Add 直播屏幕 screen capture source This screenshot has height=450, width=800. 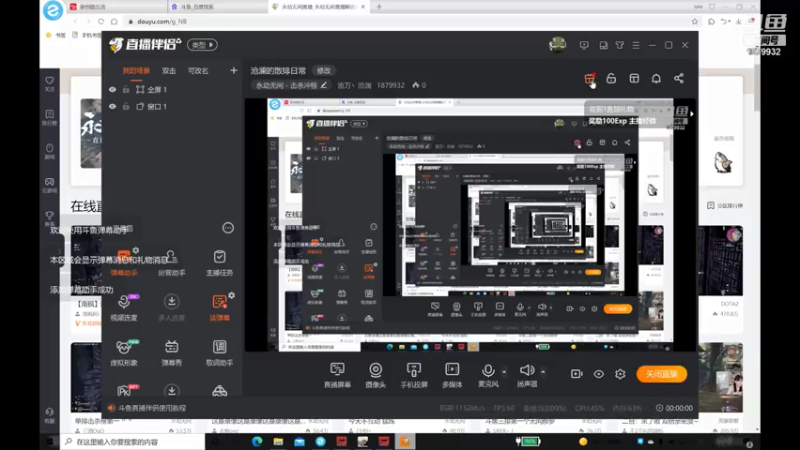[x=337, y=375]
